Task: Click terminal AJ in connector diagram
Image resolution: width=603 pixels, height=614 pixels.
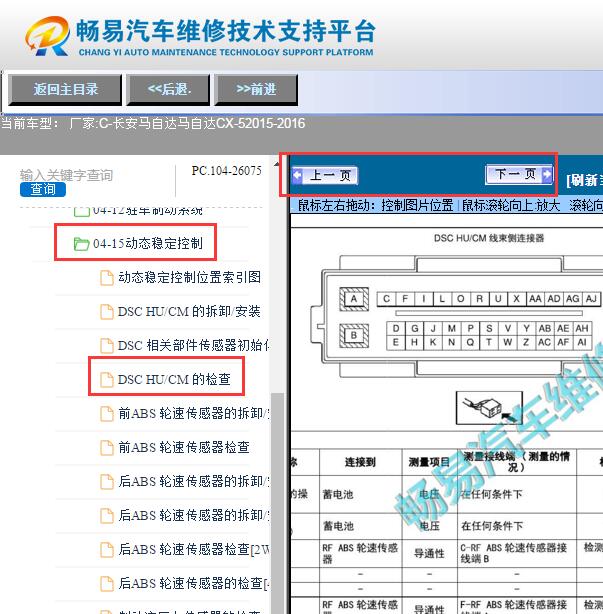Action: [591, 299]
